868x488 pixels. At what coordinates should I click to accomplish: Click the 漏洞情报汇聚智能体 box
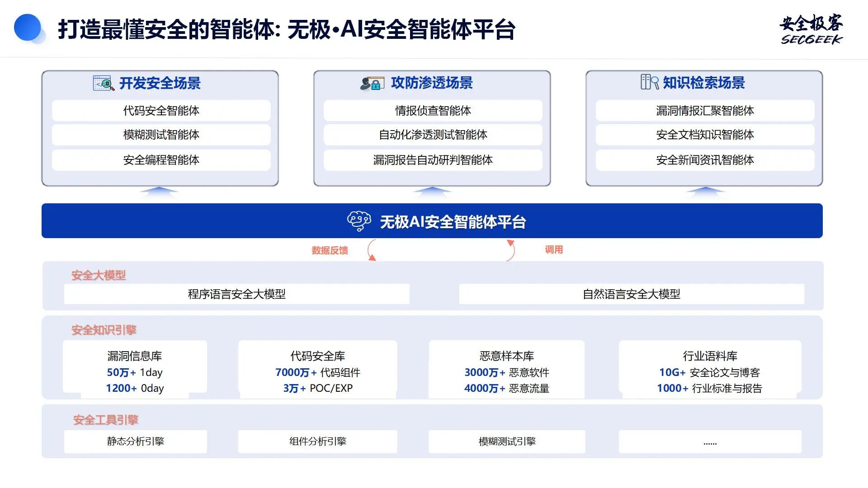(x=705, y=111)
